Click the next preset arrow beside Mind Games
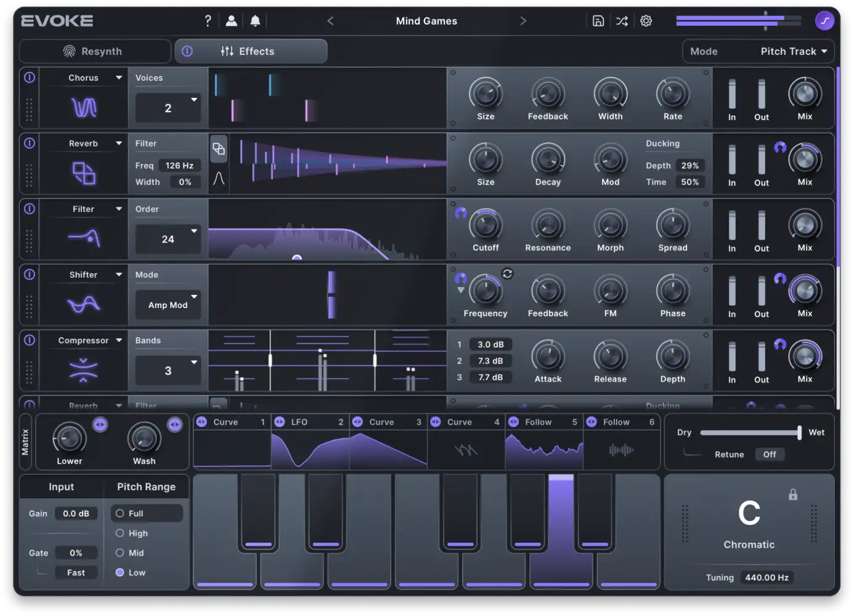This screenshot has height=616, width=854. click(523, 20)
